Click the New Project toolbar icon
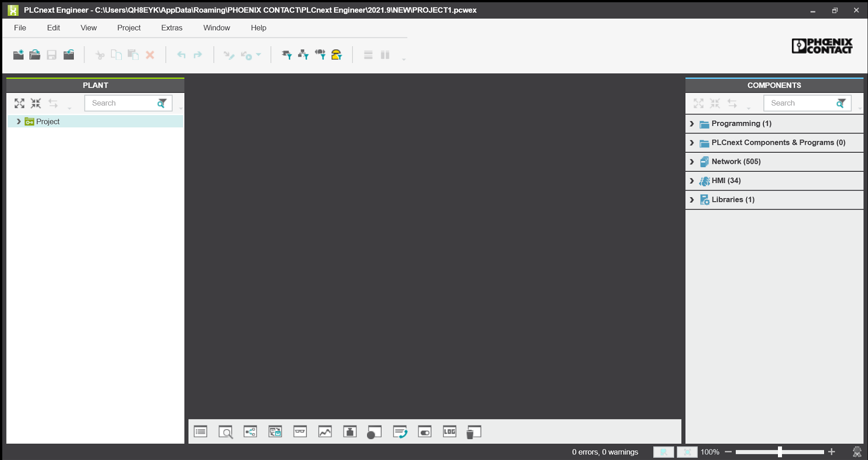Viewport: 868px width, 460px height. tap(18, 55)
